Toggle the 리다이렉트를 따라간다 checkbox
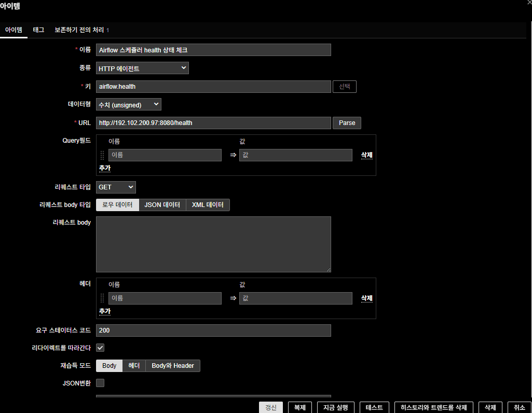Viewport: 532px width, 413px height. coord(101,348)
